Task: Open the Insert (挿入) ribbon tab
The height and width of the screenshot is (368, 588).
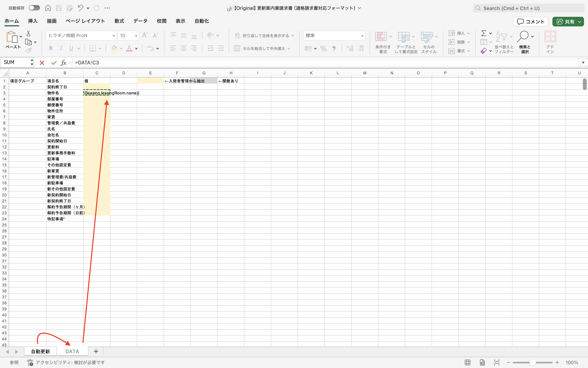Action: tap(33, 21)
